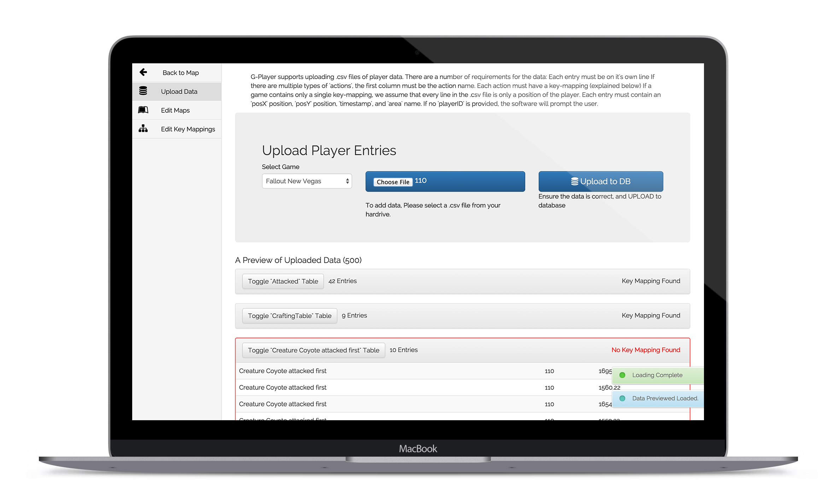The height and width of the screenshot is (504, 839).
Task: Click green dot in Loading Complete notification
Action: (x=622, y=375)
